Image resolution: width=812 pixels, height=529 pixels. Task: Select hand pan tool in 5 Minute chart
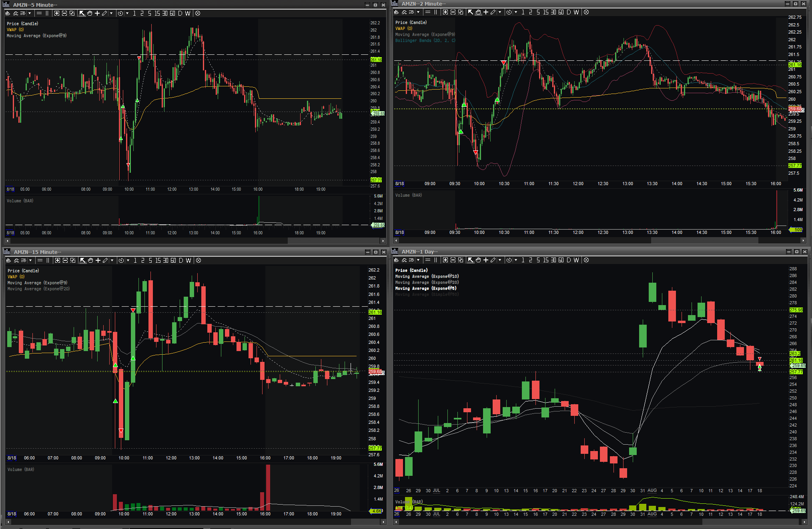pos(90,13)
